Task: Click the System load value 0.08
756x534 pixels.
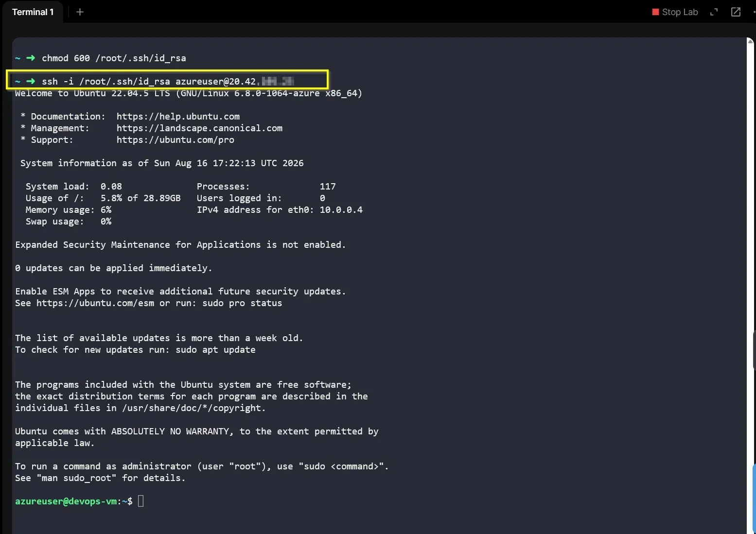Action: (111, 187)
